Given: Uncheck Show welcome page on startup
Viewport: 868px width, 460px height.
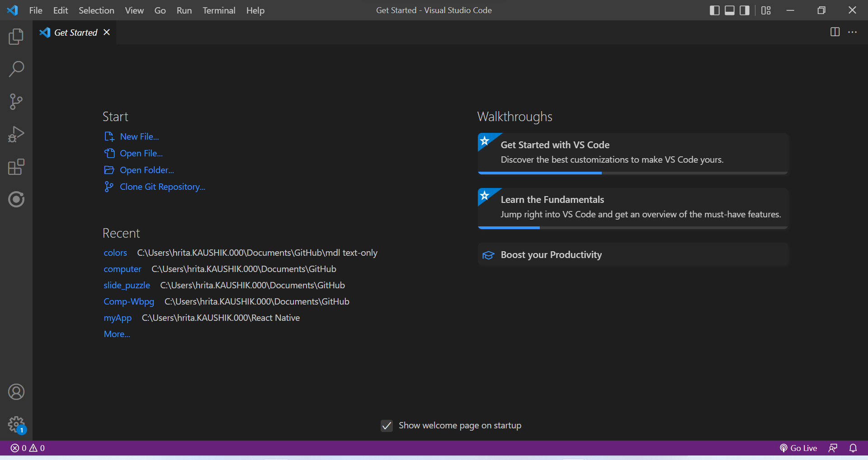Looking at the screenshot, I should coord(387,425).
